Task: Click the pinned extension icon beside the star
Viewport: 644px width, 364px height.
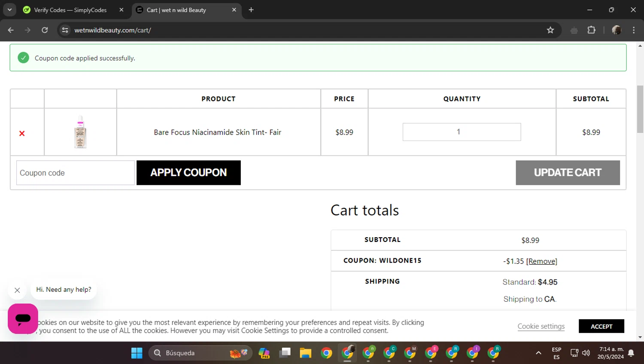Action: 574,30
